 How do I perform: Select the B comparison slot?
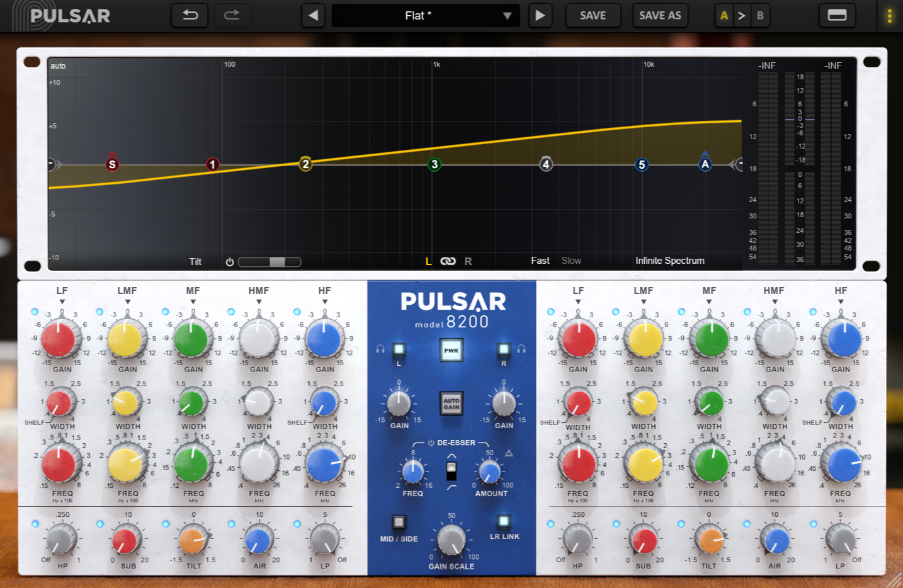[760, 15]
